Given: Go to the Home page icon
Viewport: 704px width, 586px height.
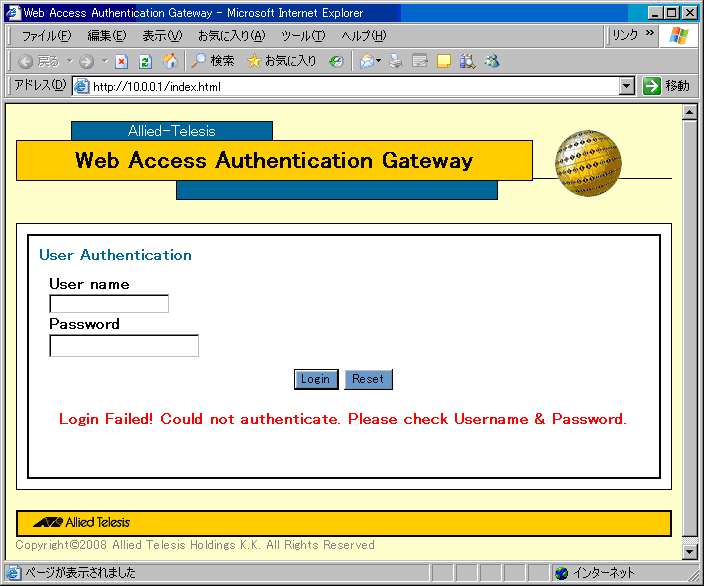Looking at the screenshot, I should click(x=170, y=61).
